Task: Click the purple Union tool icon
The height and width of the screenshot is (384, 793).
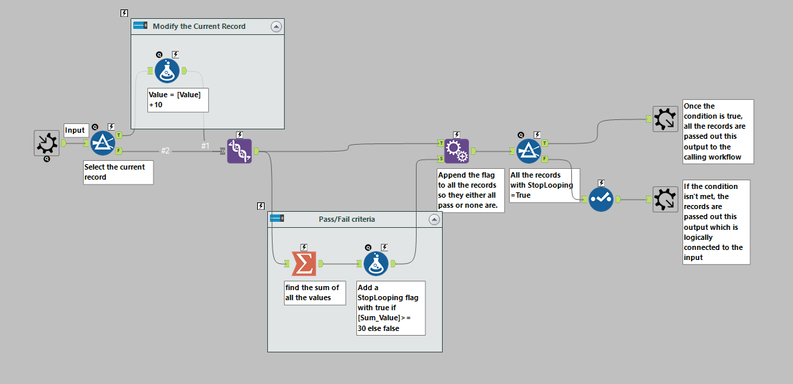Action: [239, 151]
